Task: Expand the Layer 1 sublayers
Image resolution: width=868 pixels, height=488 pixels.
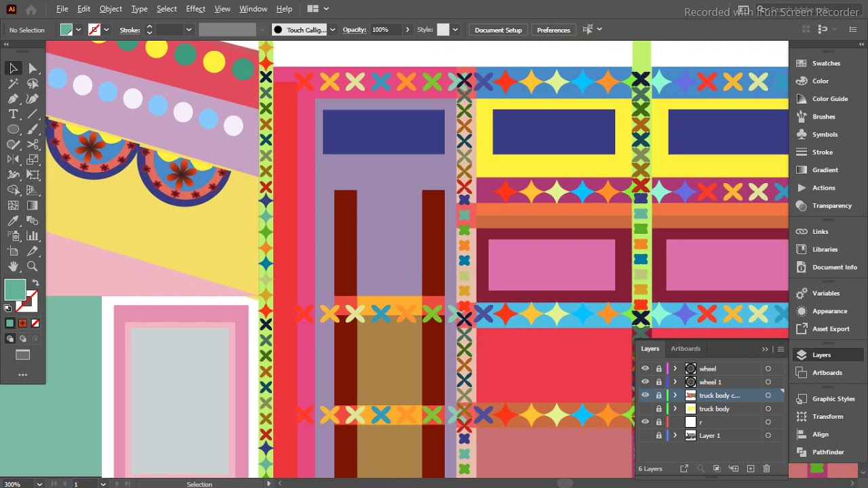Action: tap(675, 436)
